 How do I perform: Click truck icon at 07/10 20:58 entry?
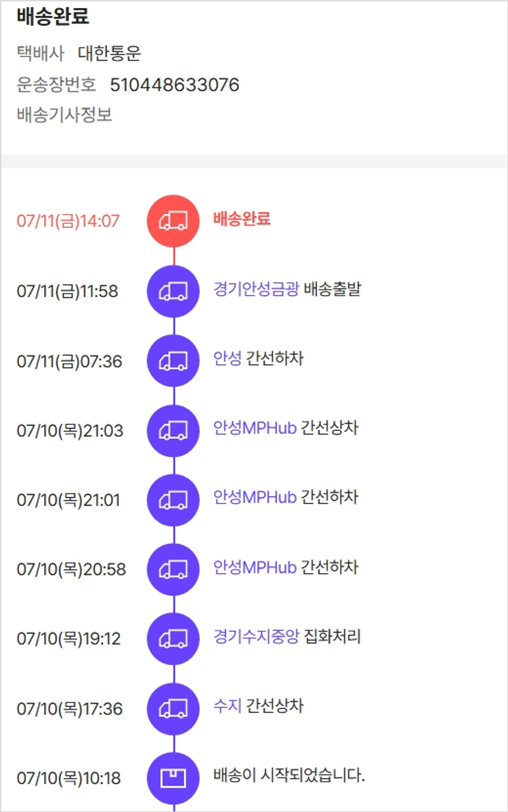click(173, 570)
